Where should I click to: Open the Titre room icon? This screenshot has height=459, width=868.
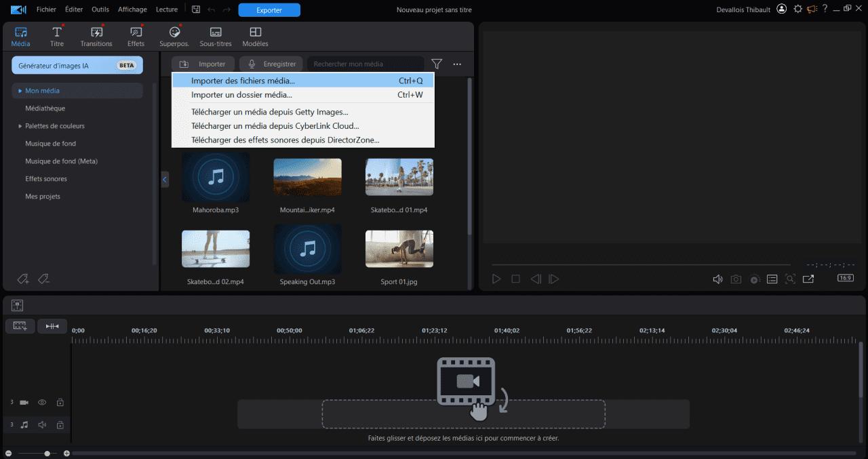click(x=57, y=37)
